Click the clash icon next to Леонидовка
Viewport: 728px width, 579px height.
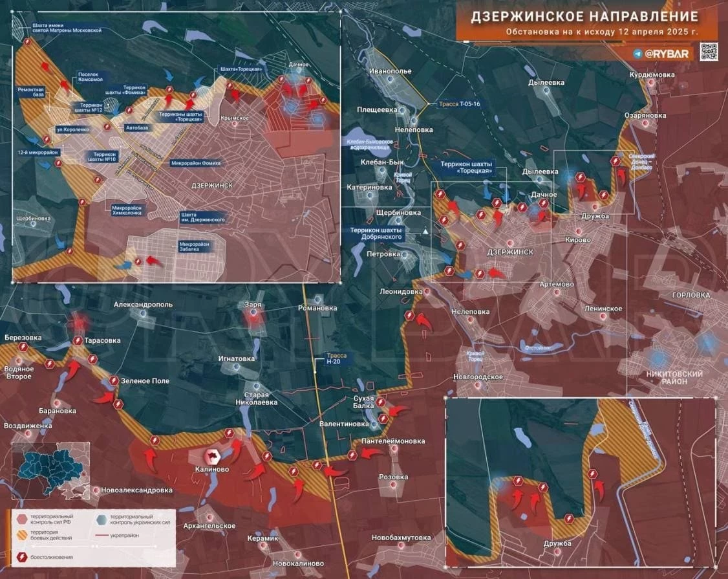(409, 315)
